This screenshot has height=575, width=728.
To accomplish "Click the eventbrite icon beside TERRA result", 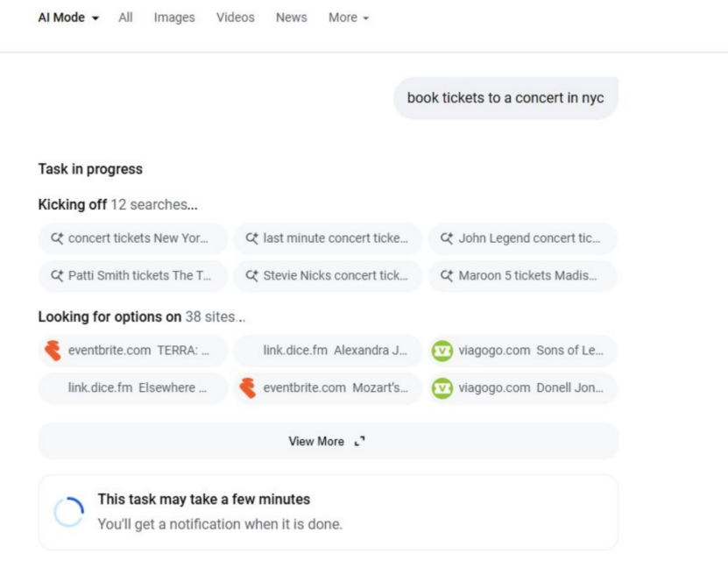I will coord(53,351).
